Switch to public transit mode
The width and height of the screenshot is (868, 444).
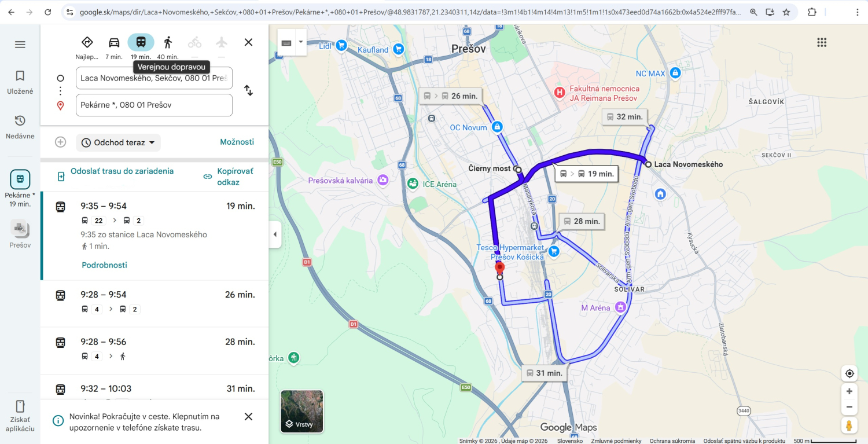pos(141,42)
